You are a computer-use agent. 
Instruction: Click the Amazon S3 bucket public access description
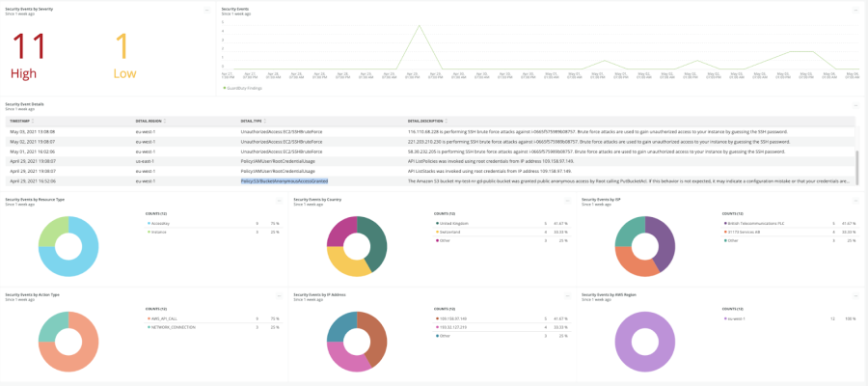tap(628, 181)
